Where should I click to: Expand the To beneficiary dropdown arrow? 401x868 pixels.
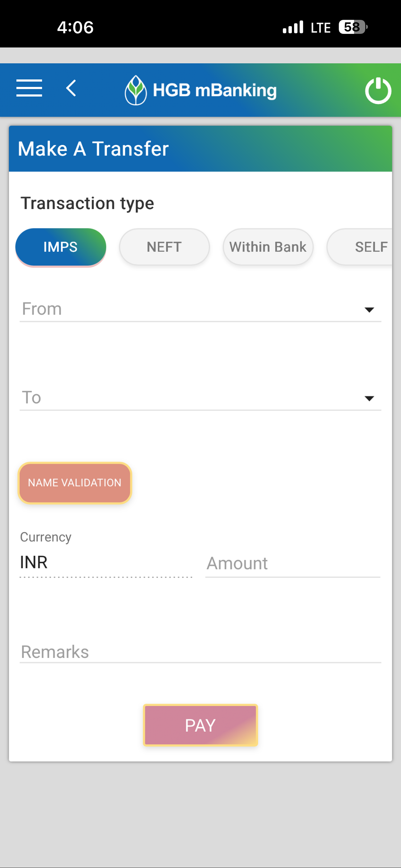369,398
